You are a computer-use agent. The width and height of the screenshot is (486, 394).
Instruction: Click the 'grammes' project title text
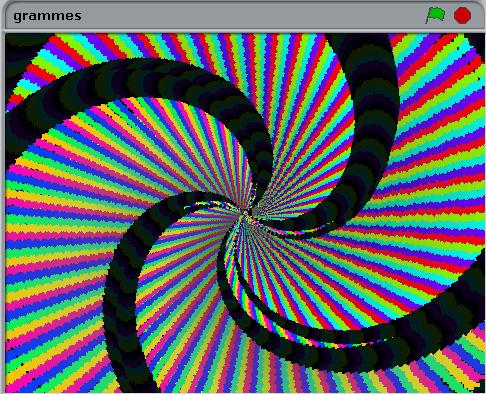pyautogui.click(x=47, y=16)
